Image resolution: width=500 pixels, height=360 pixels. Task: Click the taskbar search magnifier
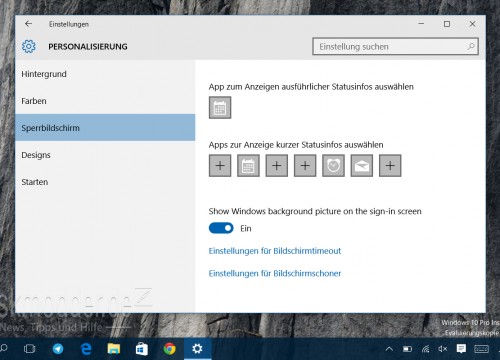(4, 348)
